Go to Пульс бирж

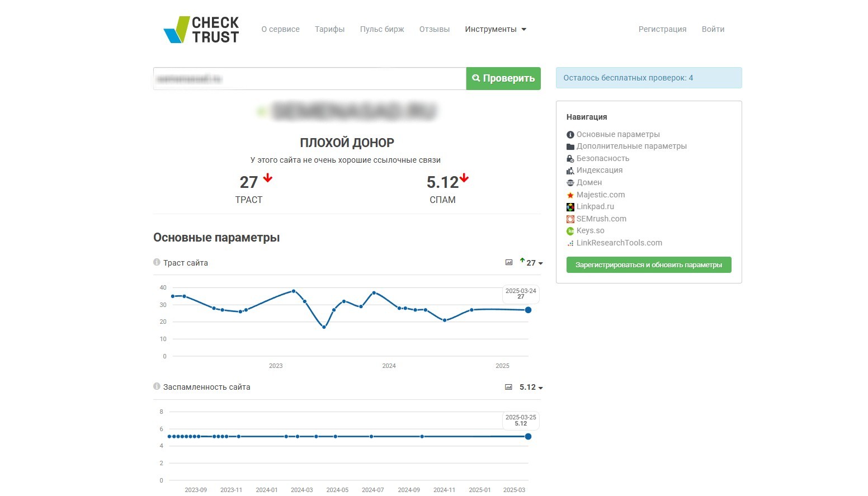coord(382,29)
